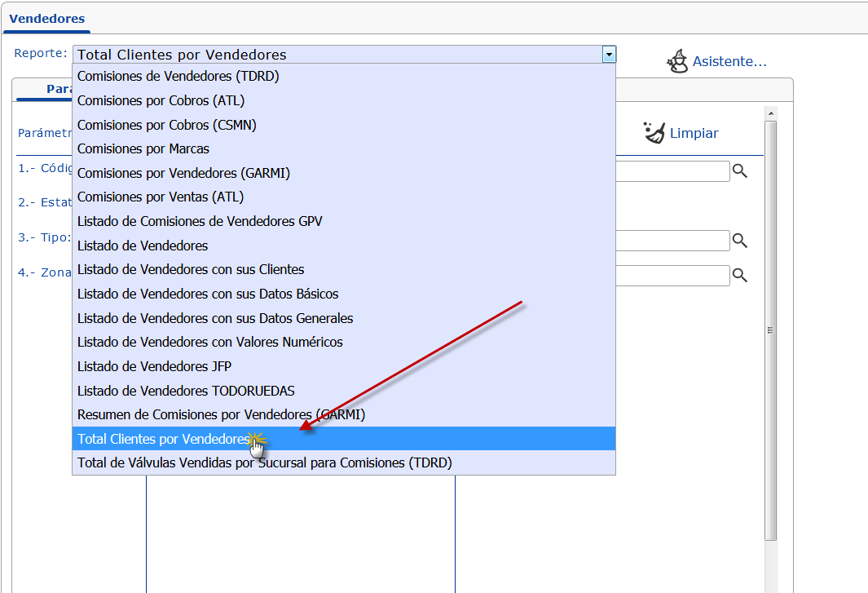Screen dimensions: 868x593
Task: Select Resumen de Comisiones por Vendedores (GARMI)
Action: 221,414
